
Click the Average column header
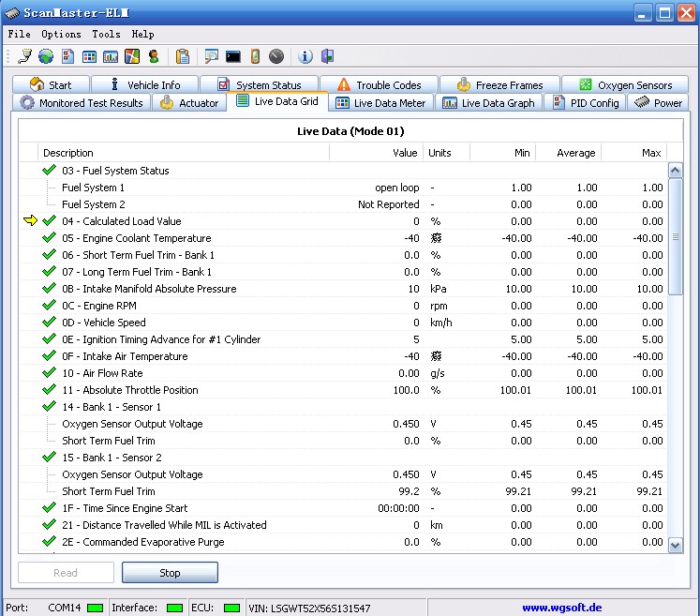pos(568,153)
